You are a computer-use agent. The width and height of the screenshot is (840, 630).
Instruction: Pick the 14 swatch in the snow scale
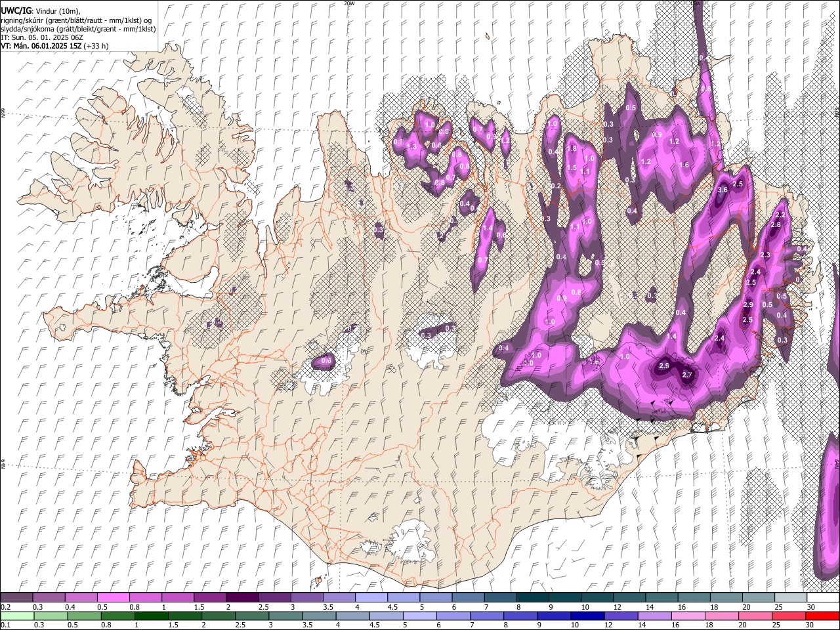[x=661, y=598]
